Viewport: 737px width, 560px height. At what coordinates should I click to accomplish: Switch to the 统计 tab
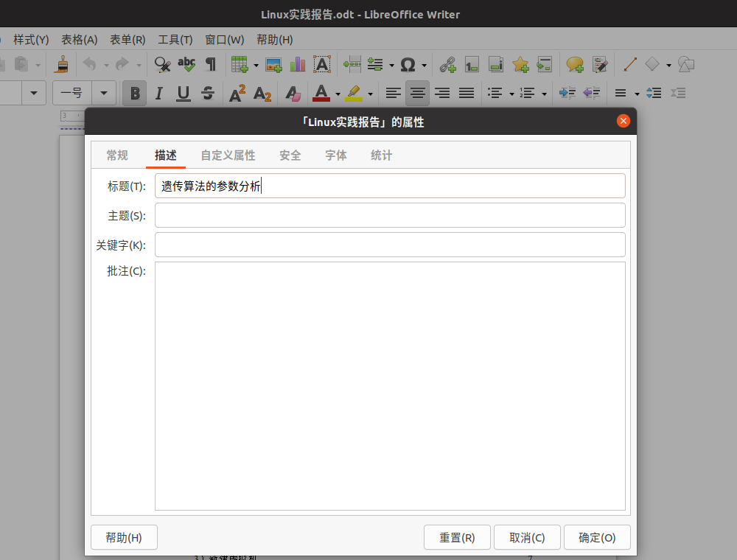[381, 155]
